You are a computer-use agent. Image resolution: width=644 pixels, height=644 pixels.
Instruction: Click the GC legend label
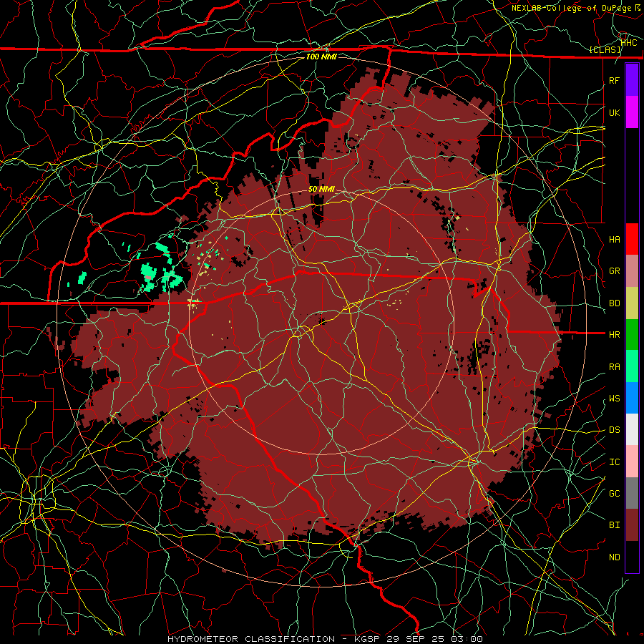[x=614, y=494]
